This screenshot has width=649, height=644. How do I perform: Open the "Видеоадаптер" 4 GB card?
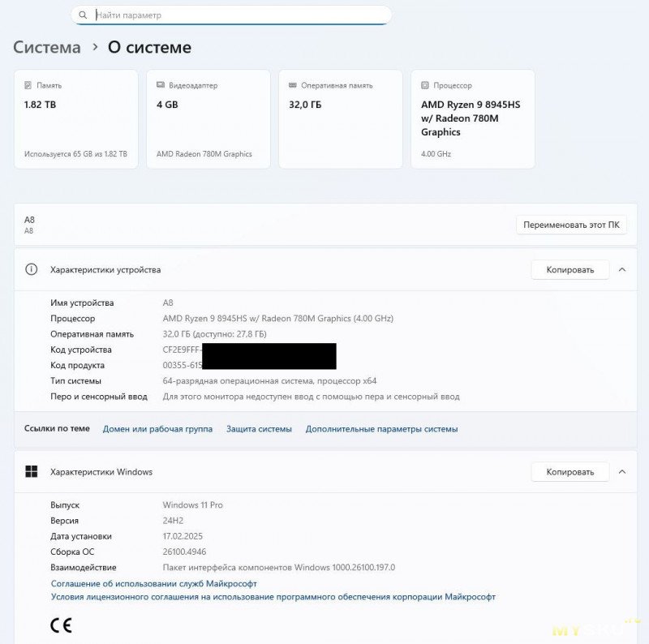pyautogui.click(x=208, y=119)
